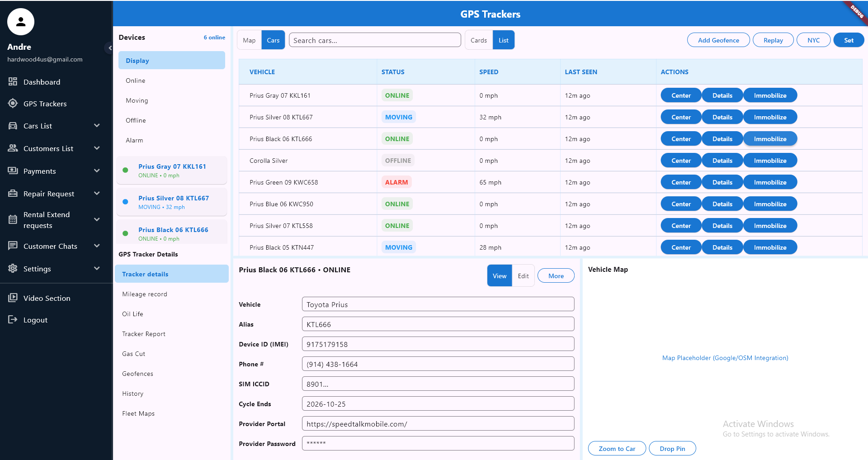Screen dimensions: 868x460
Task: Select Prius Silver 08 KTL667 device card
Action: coord(172,202)
